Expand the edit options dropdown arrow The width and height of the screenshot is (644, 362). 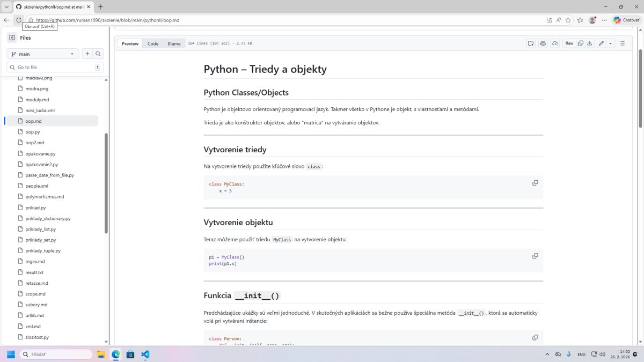pos(611,43)
